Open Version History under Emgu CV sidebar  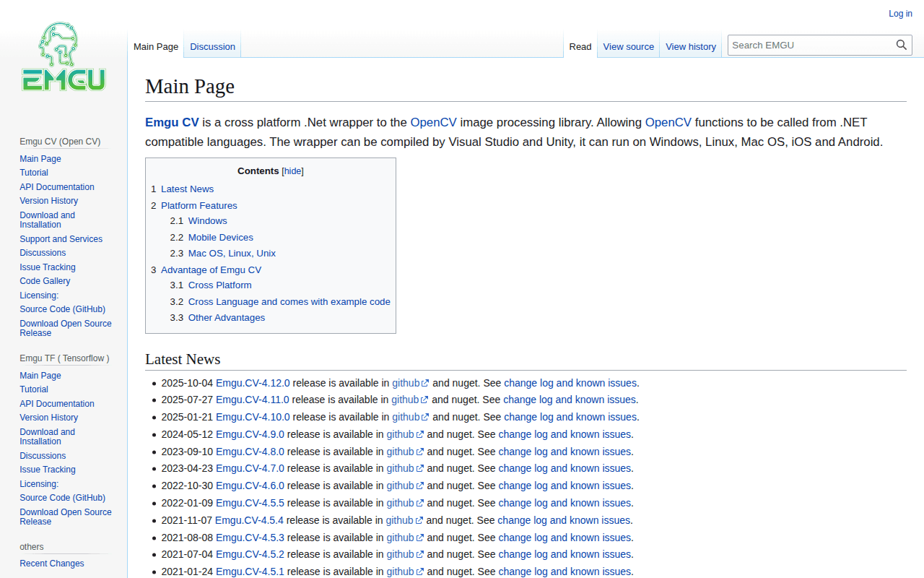49,201
